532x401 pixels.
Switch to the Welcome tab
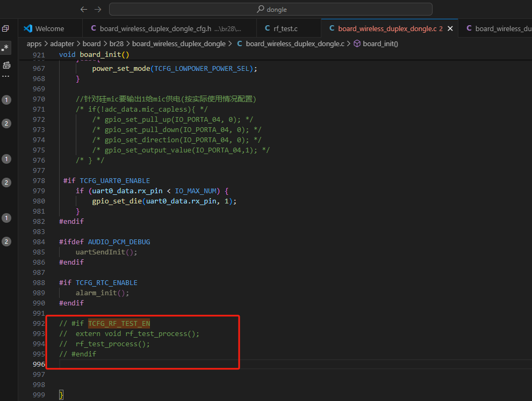pyautogui.click(x=49, y=29)
